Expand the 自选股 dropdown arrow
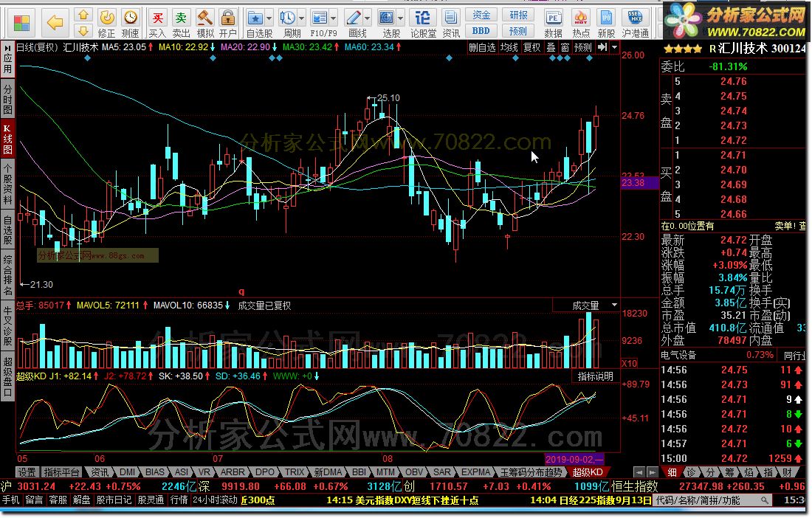 [x=269, y=18]
